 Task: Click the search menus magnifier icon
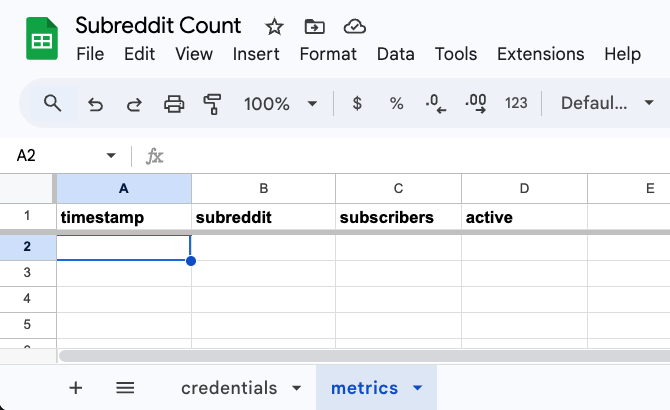[x=53, y=103]
